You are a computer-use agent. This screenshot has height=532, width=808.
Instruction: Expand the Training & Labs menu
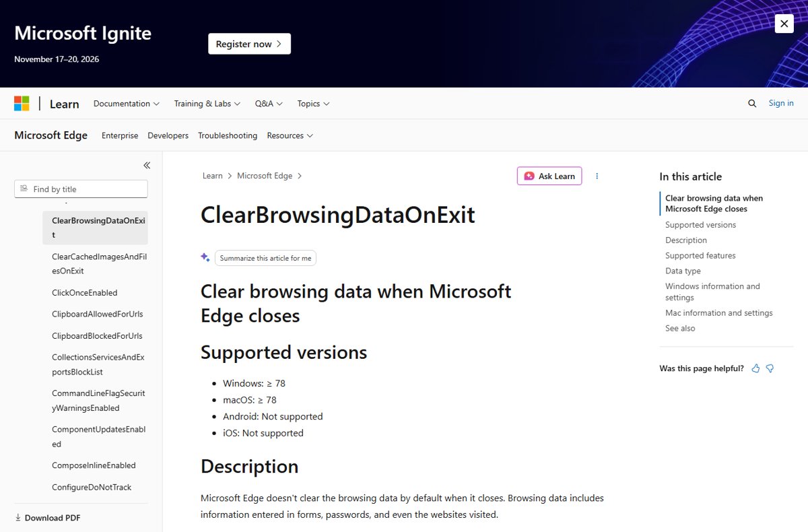[207, 104]
